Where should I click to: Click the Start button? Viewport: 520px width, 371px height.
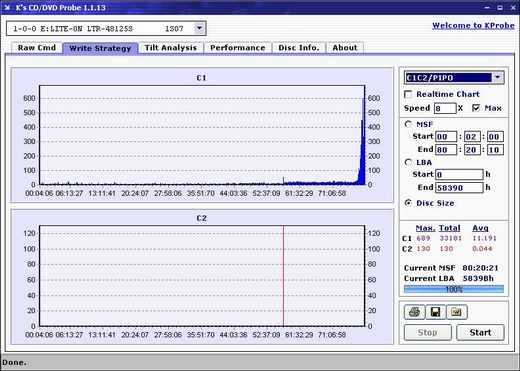(480, 332)
